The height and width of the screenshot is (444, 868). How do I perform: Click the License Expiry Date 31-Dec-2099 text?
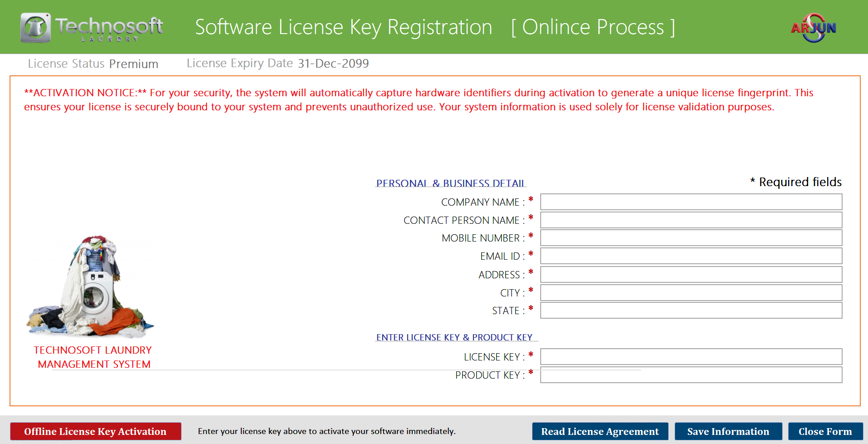(x=278, y=63)
